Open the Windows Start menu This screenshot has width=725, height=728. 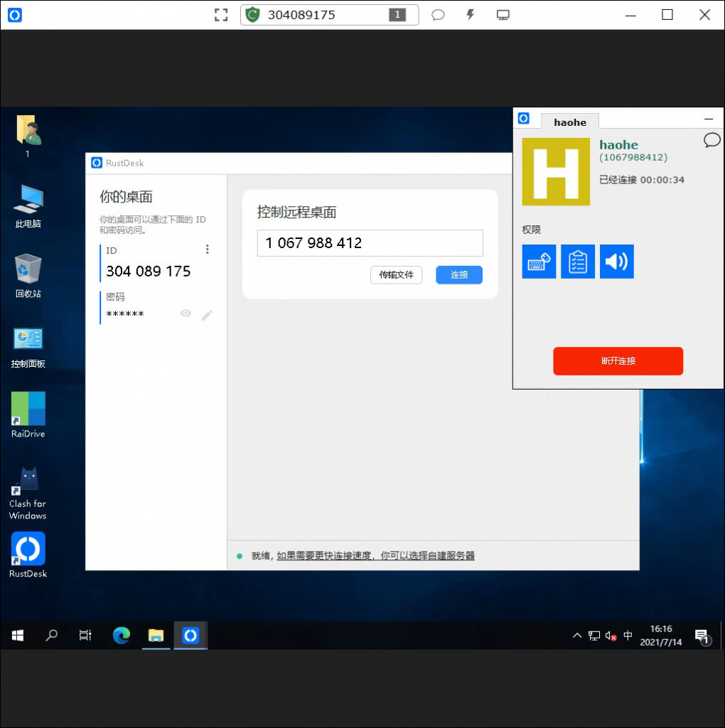pos(18,635)
